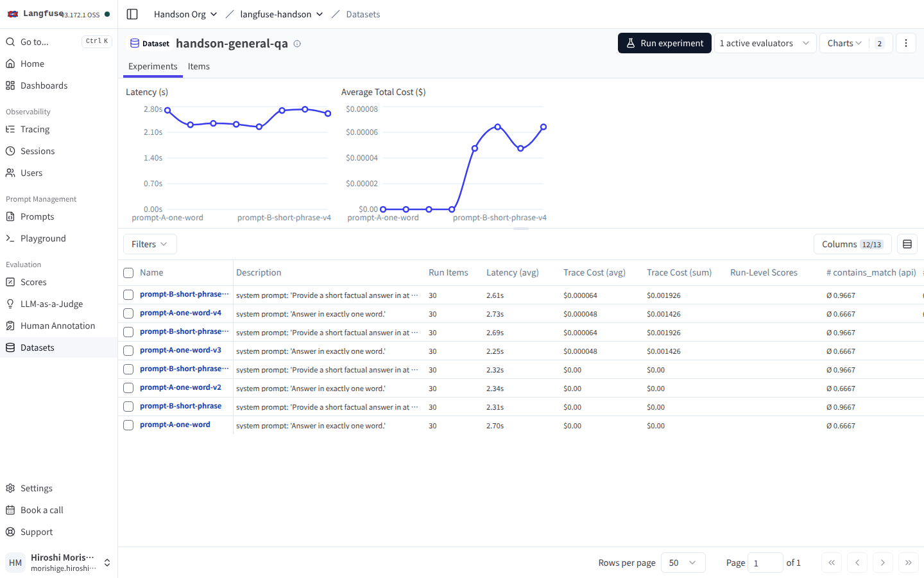Click the info icon beside handson-general-qa
Screen dimensions: 924x578
click(x=297, y=44)
